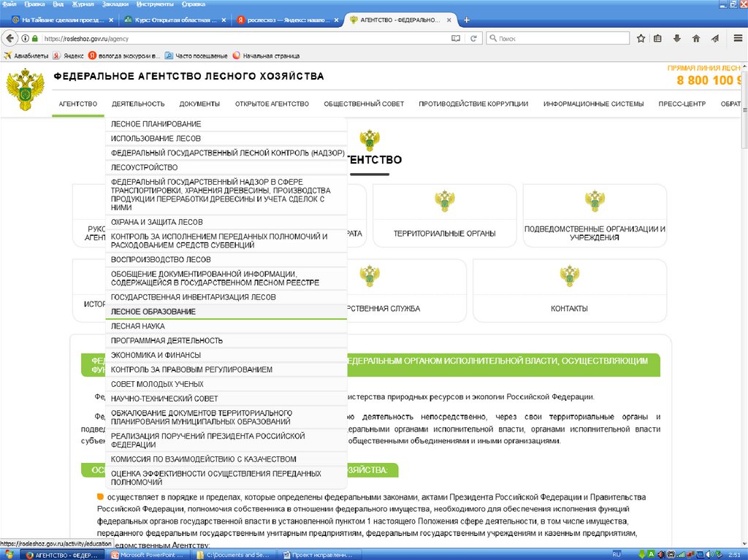748x560 pixels.
Task: Open the Закладки menu
Action: coord(115,4)
